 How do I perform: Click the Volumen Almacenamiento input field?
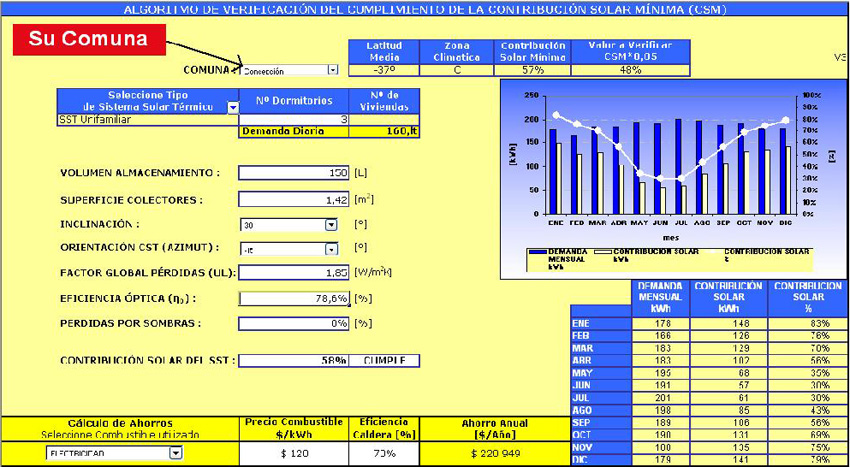pyautogui.click(x=293, y=173)
